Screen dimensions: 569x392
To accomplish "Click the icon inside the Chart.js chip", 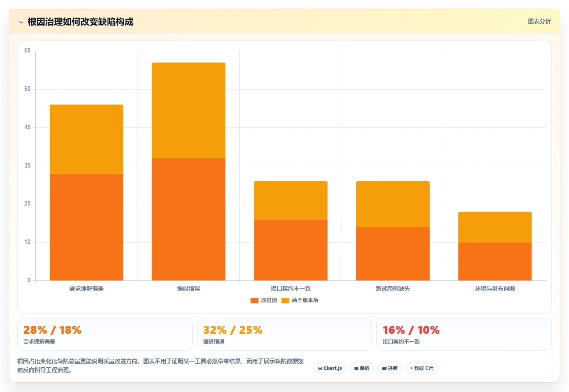I will pyautogui.click(x=320, y=368).
